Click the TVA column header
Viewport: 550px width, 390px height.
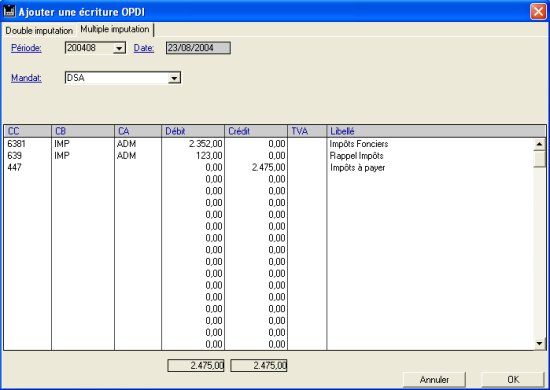pyautogui.click(x=307, y=131)
